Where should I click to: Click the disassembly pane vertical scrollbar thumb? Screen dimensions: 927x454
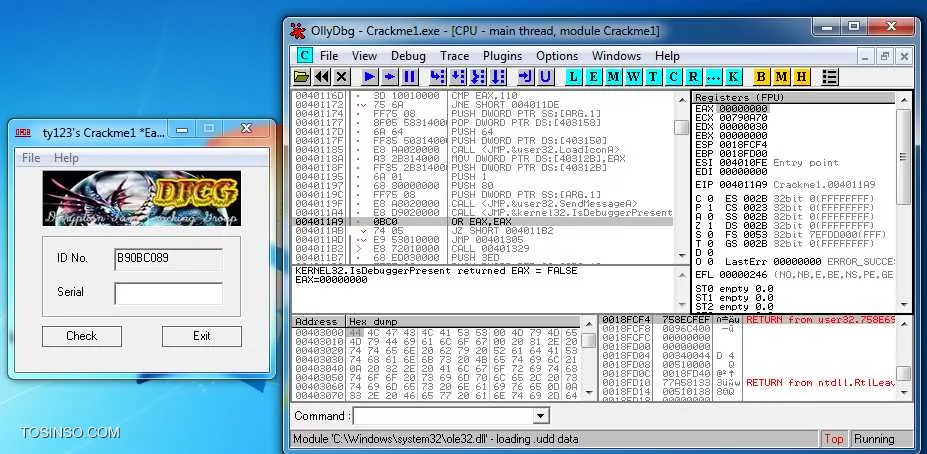coord(682,127)
